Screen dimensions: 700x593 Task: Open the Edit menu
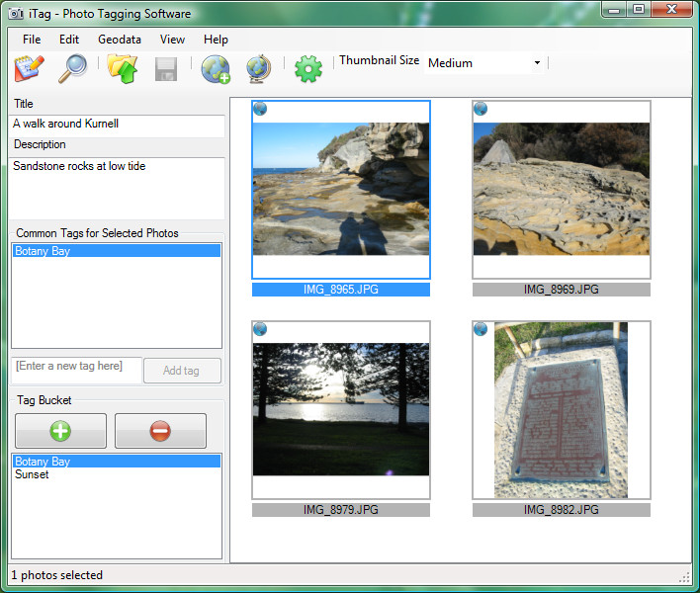(x=69, y=40)
